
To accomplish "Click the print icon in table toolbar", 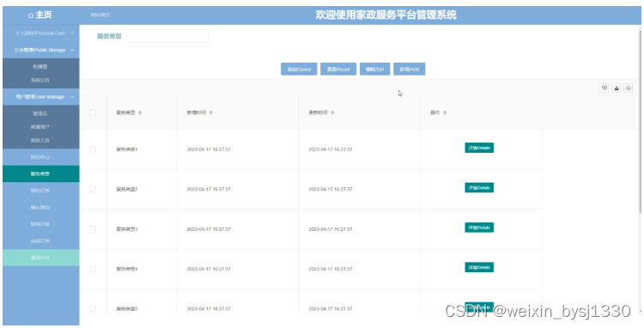I will [x=628, y=88].
